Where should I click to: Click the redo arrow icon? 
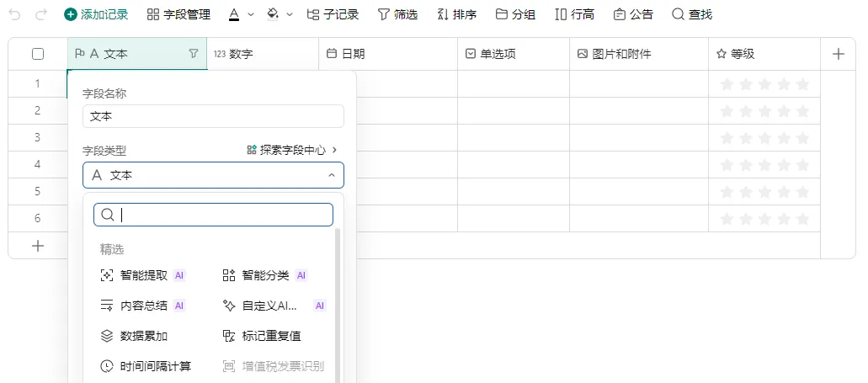(x=41, y=15)
